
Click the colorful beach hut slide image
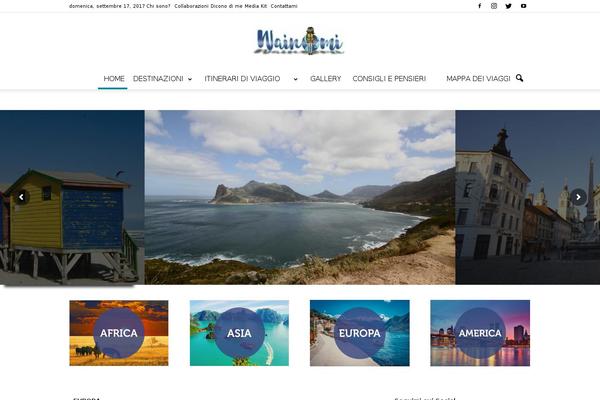72,197
